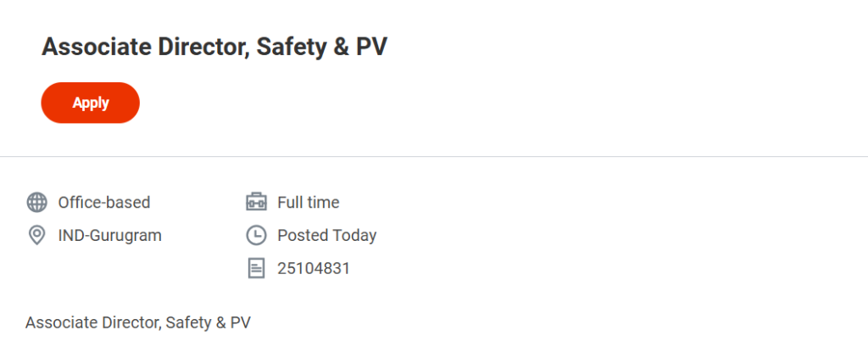Screen dimensions: 868x347
Task: Click the word "time" in Full time
Action: 323,203
